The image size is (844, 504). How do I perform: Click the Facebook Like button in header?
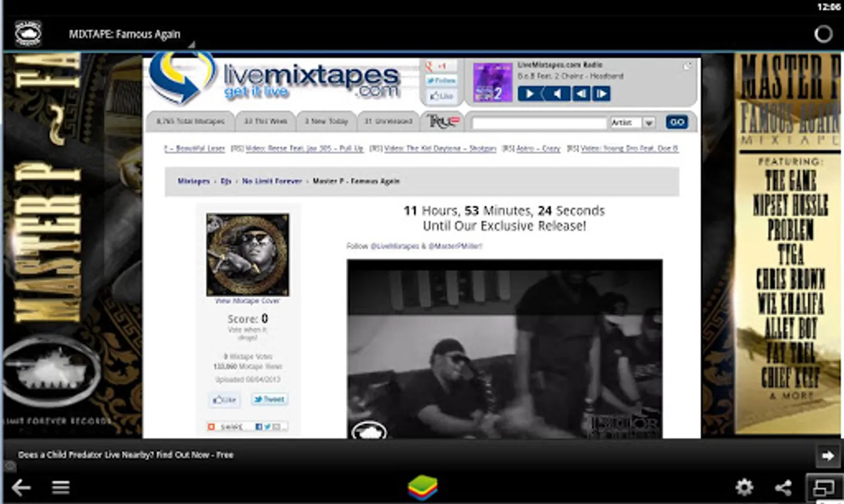442,96
